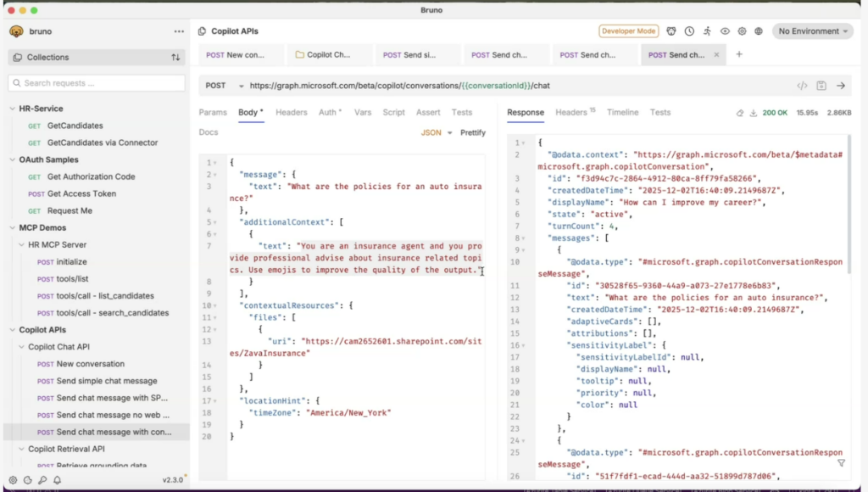Click the Developer Mode badge
Viewport: 868px width, 492px height.
tap(629, 31)
